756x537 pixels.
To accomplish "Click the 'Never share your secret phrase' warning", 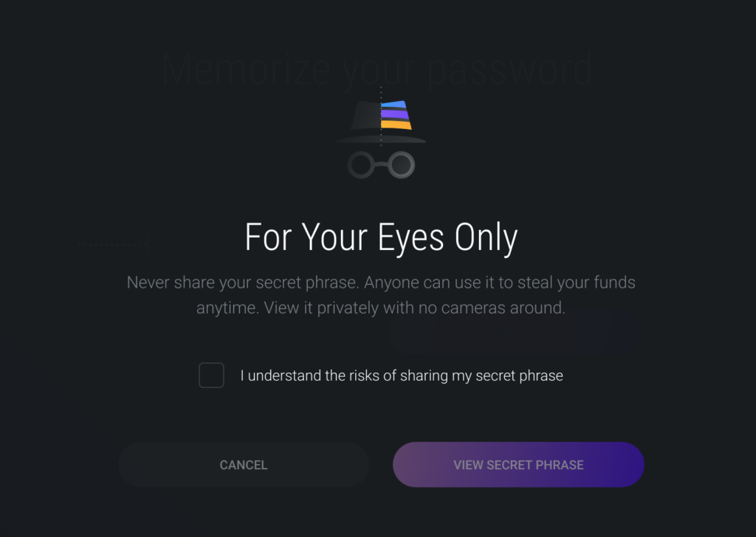I will click(381, 283).
